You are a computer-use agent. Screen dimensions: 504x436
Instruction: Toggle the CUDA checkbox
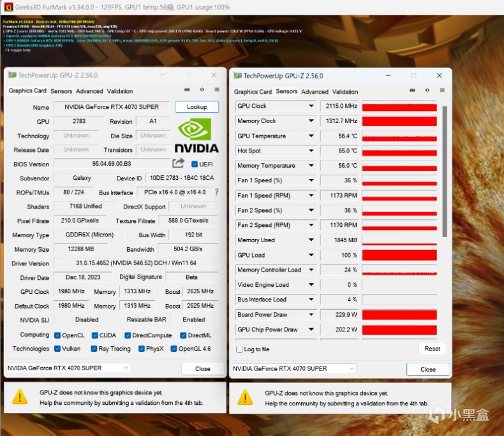click(x=95, y=335)
